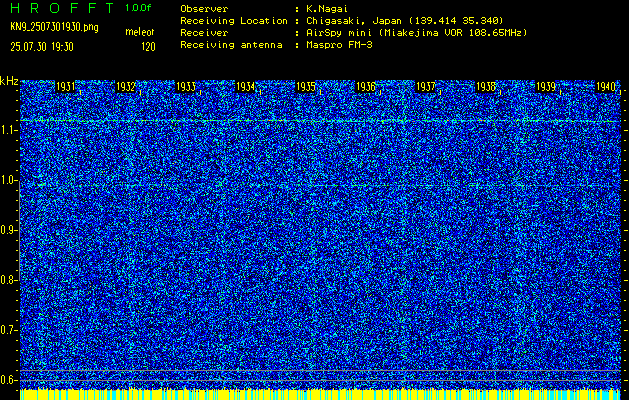
Task: Click the 1935 time marker
Action: [x=306, y=87]
